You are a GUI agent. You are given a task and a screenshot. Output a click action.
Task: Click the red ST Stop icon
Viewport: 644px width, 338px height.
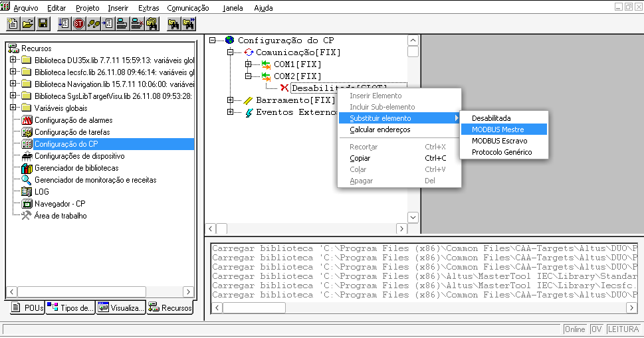78,24
